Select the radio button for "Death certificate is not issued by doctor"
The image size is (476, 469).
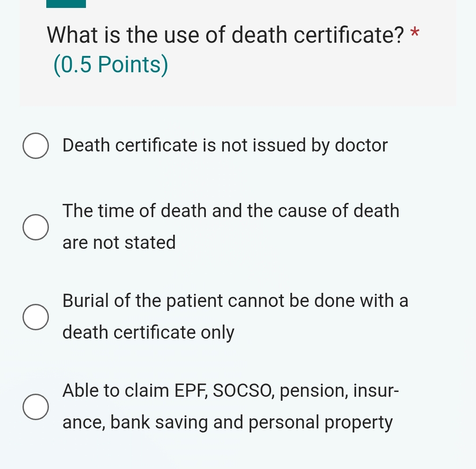click(x=36, y=146)
